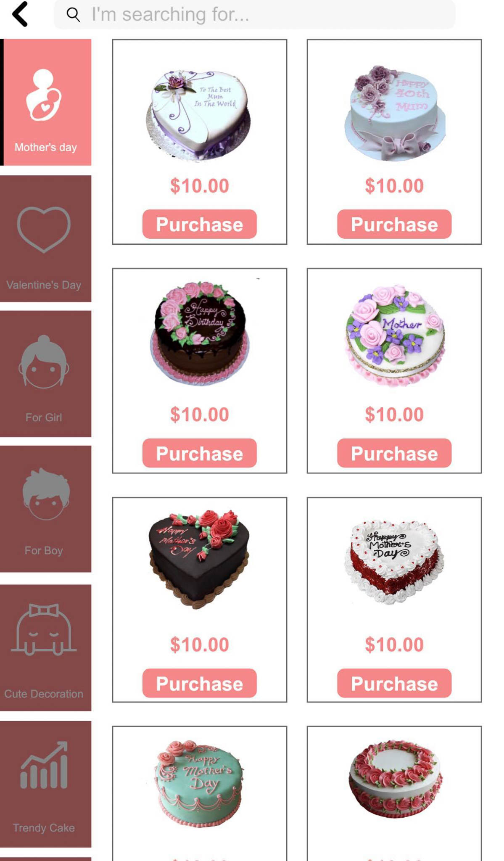Go back using the left arrow icon
Image resolution: width=504 pixels, height=861 pixels.
[20, 14]
